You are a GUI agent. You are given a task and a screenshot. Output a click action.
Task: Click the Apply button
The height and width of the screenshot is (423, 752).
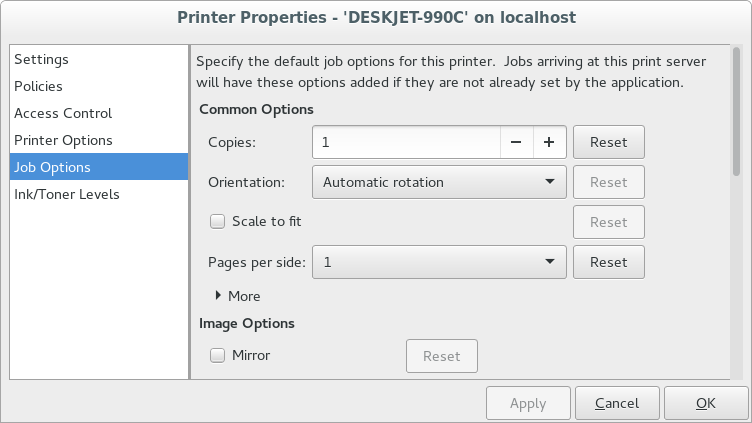[x=528, y=404]
